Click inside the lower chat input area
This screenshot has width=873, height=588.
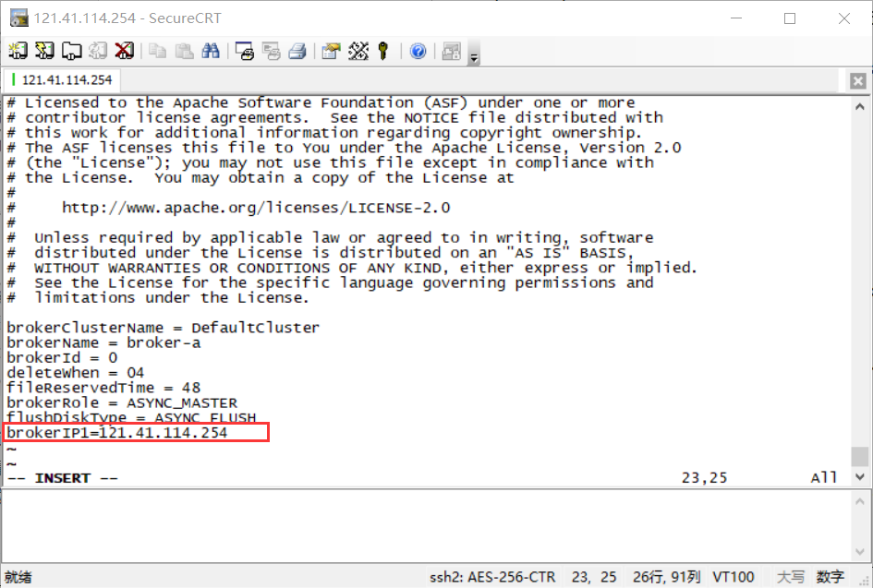pyautogui.click(x=426, y=526)
